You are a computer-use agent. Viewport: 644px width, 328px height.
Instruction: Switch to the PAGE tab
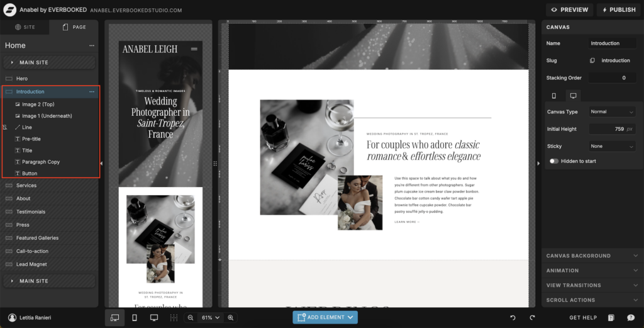point(74,27)
